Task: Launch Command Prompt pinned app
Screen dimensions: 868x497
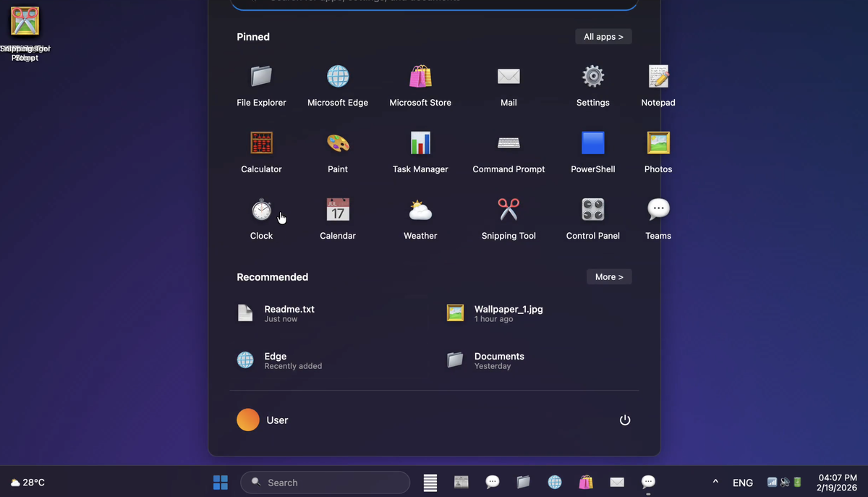Action: pos(509,152)
